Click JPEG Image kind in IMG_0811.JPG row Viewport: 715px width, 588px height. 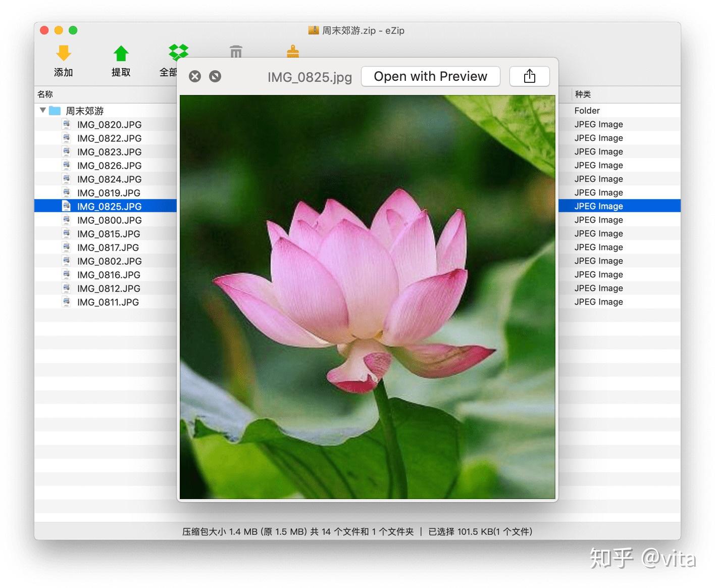[x=598, y=302]
